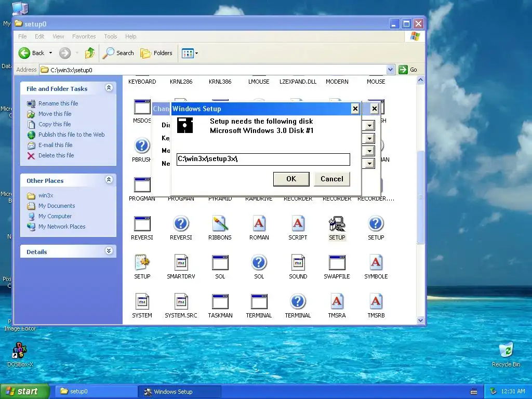Select the SOL help file
532x399 pixels.
259,263
